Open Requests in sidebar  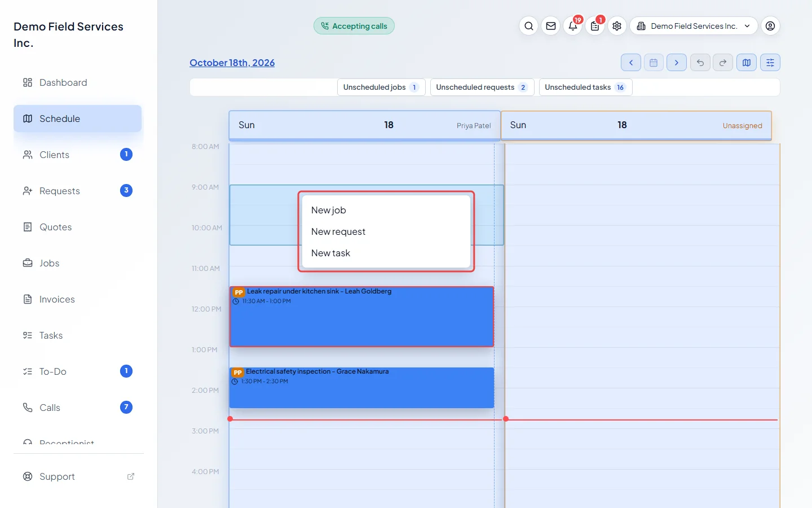[78, 191]
